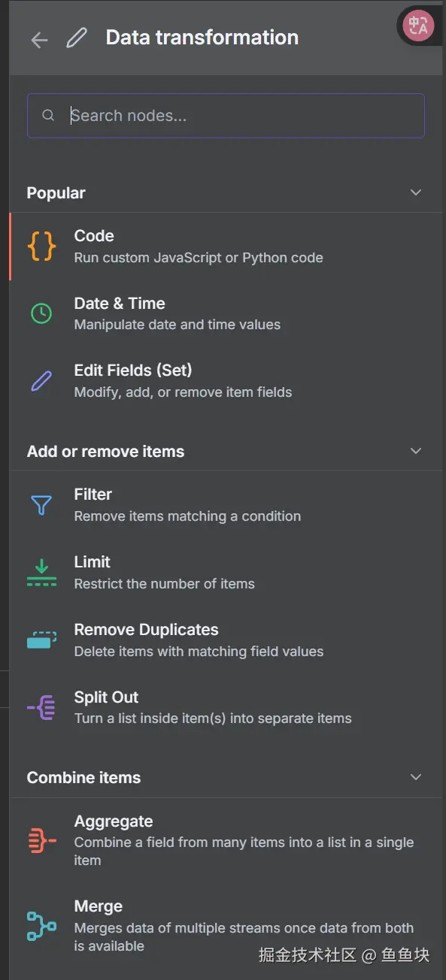The width and height of the screenshot is (446, 980).
Task: Collapse the Combine items section chevron
Action: 416,777
